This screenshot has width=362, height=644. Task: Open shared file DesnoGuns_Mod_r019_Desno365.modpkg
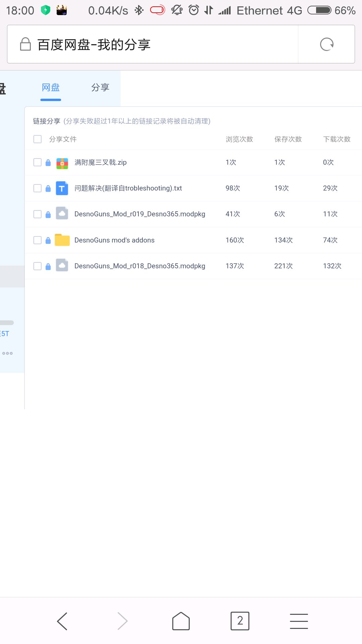click(x=140, y=214)
